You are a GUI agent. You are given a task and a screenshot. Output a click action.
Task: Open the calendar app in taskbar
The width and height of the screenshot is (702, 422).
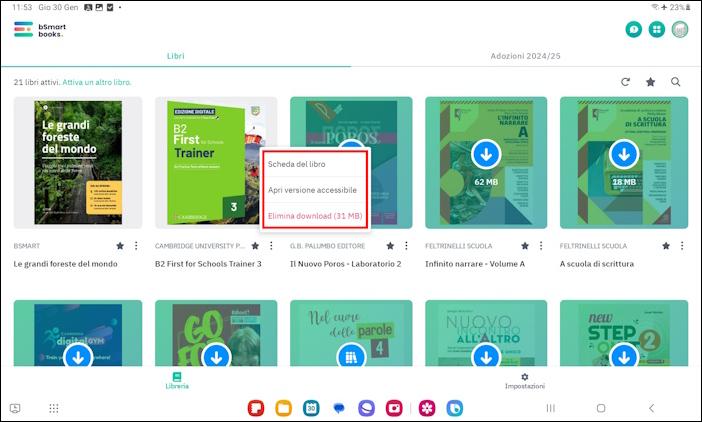pos(311,408)
